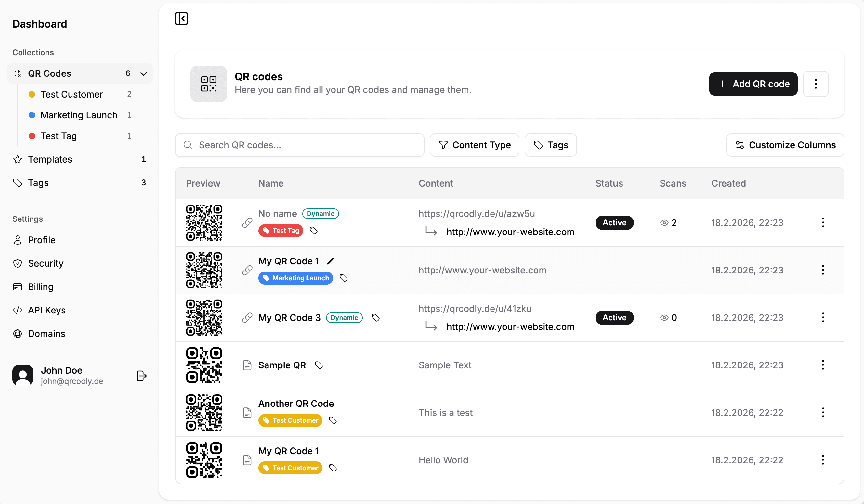Click the edit pencil next to My QR Code 1

pyautogui.click(x=331, y=260)
